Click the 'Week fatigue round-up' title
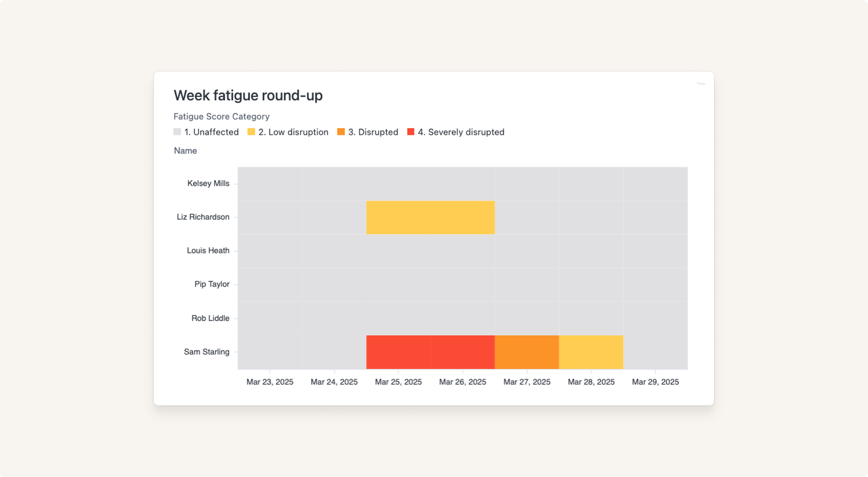 248,95
